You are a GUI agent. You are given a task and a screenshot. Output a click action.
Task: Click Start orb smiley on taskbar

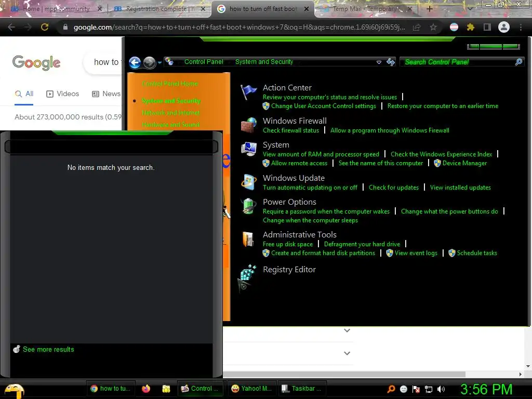tap(14, 391)
